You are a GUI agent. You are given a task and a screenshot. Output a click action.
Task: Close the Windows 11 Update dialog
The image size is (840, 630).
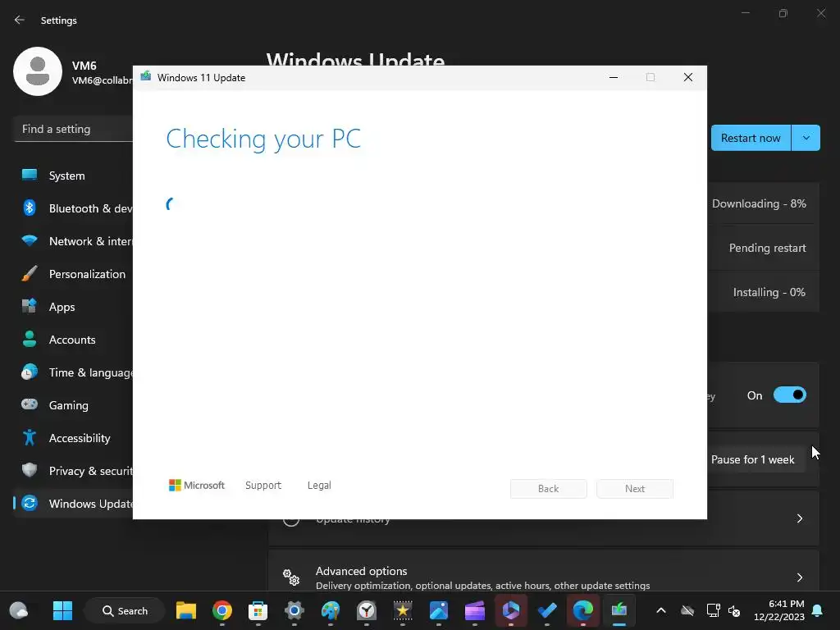click(x=688, y=78)
